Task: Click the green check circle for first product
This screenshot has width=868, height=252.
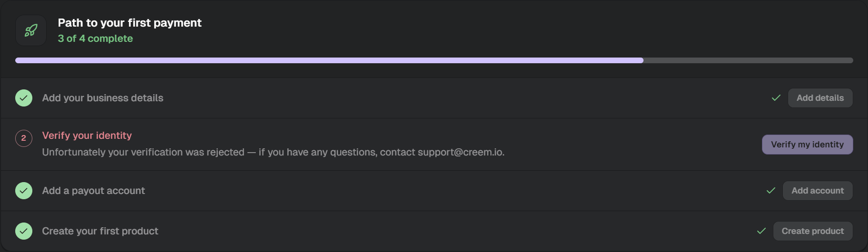Action: coord(24,231)
